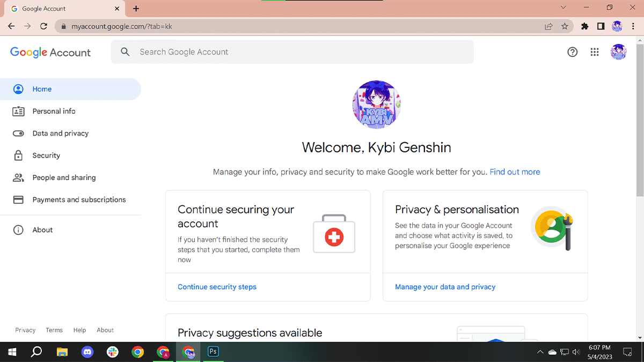Click Manage your data and privacy
The width and height of the screenshot is (644, 362).
(445, 287)
